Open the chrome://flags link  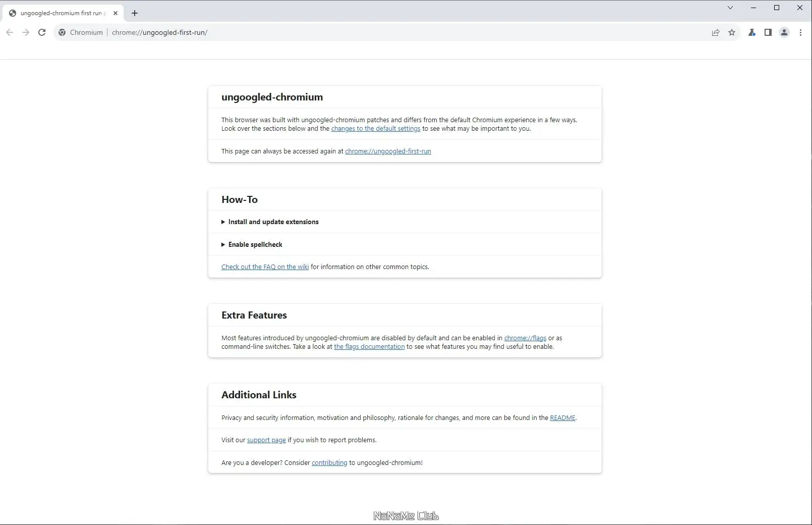click(525, 338)
